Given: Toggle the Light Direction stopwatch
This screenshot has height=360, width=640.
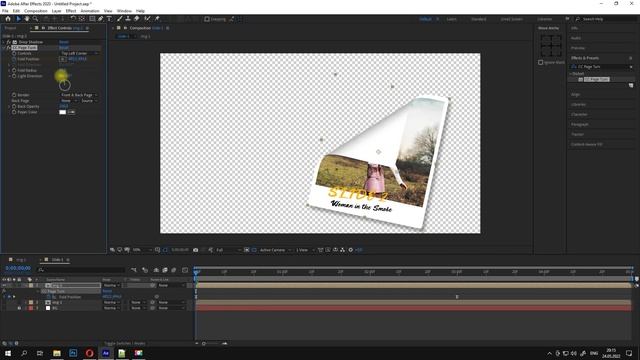Looking at the screenshot, I should (x=14, y=76).
